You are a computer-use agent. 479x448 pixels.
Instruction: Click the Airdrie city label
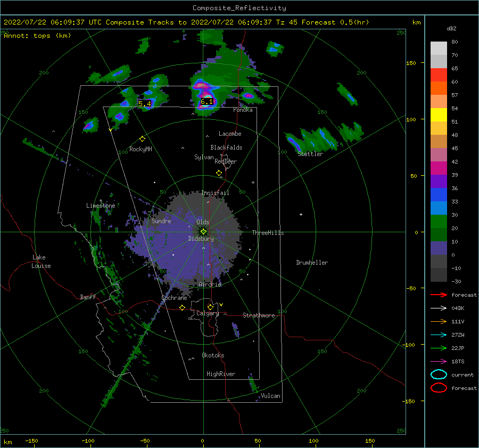coord(210,284)
